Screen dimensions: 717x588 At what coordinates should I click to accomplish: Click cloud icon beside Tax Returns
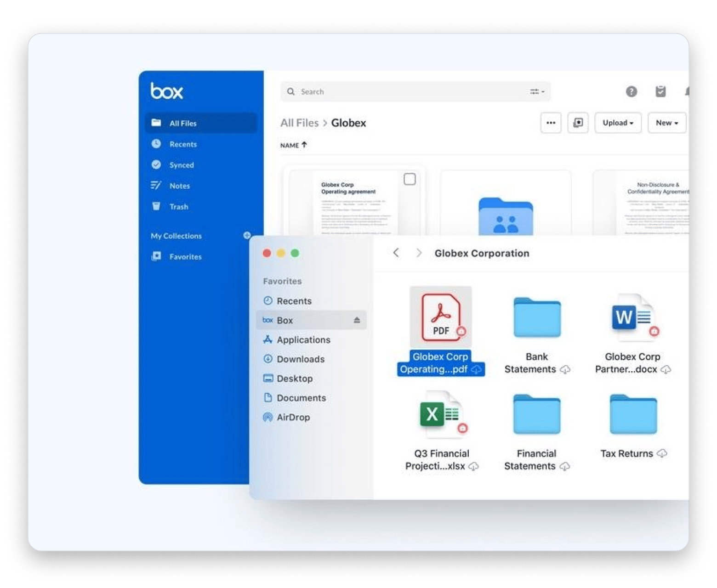point(662,453)
